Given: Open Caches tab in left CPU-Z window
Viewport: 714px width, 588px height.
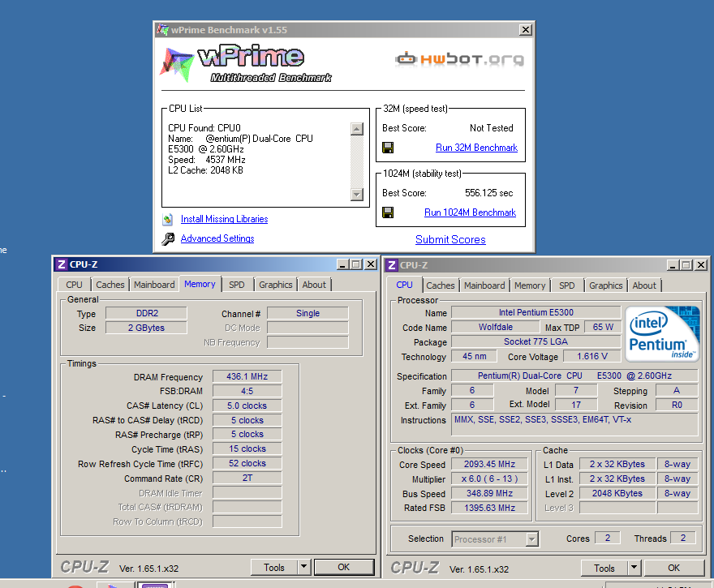Looking at the screenshot, I should 110,285.
